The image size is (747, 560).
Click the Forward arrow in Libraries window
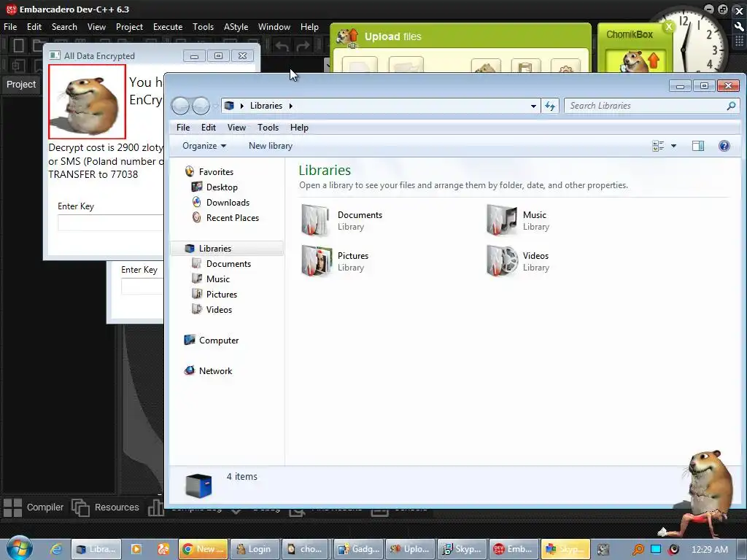[201, 106]
